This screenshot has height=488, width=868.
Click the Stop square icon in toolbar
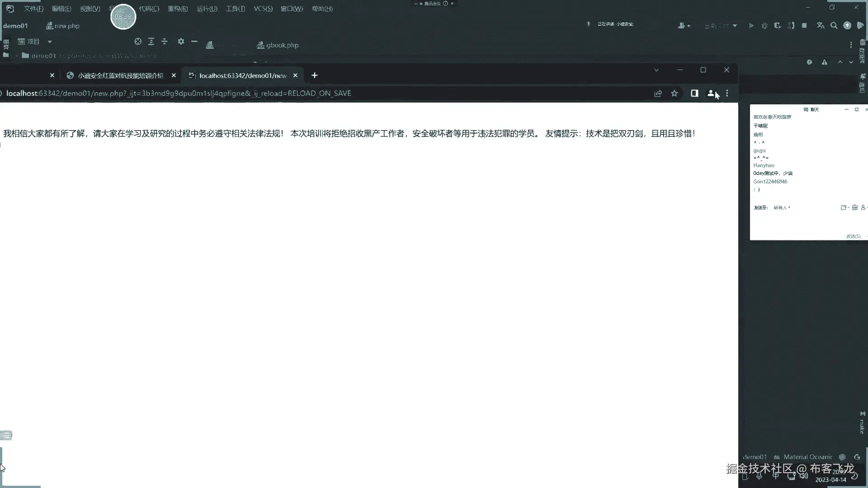[x=804, y=26]
